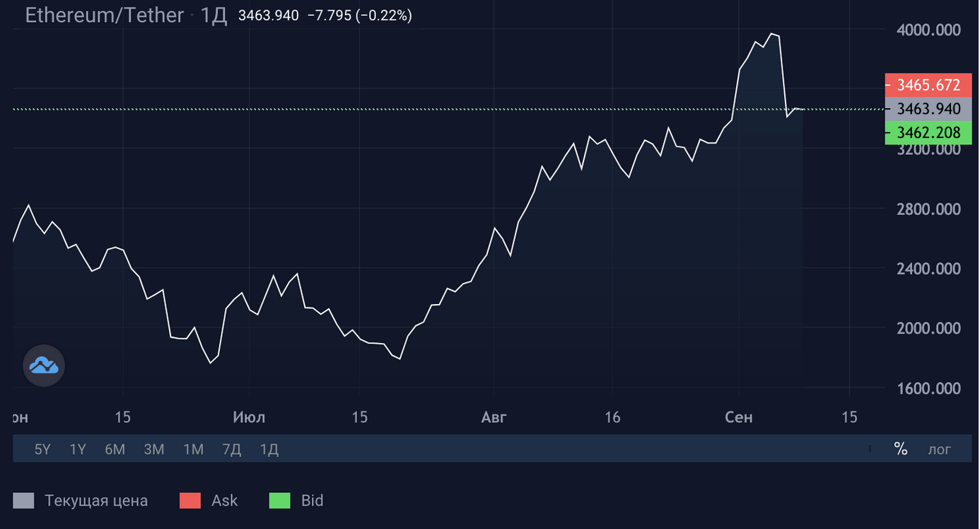This screenshot has width=980, height=529.
Task: Select the 1Y time range
Action: point(78,449)
